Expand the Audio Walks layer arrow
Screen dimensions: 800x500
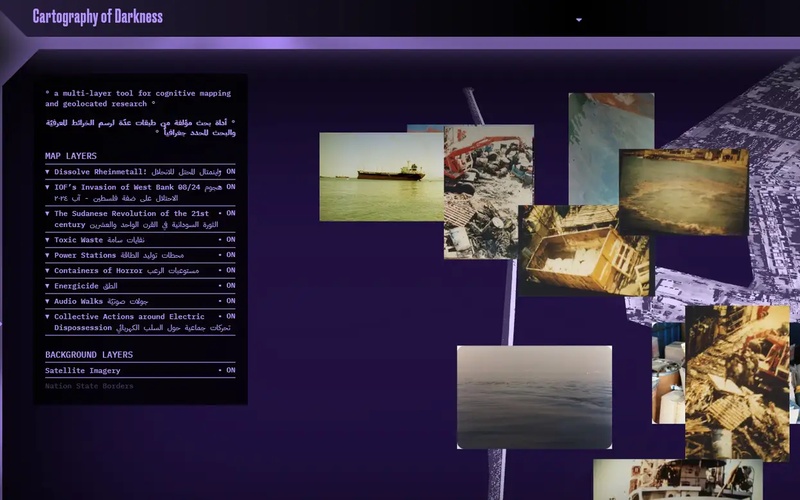48,301
